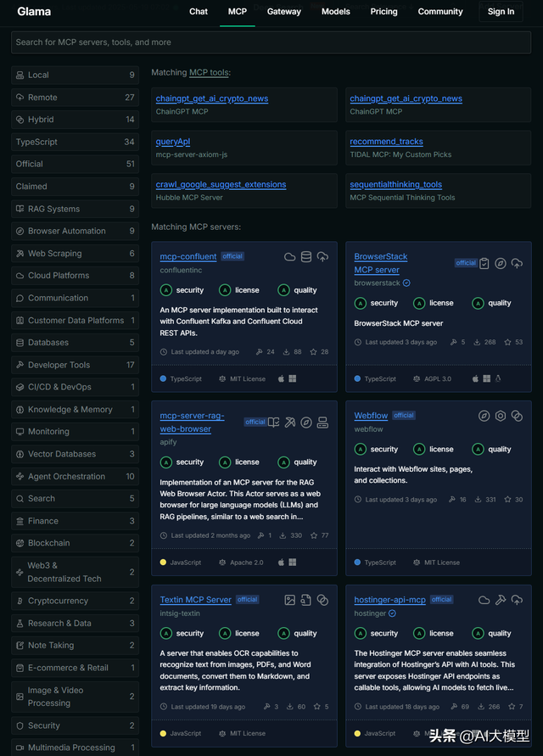The width and height of the screenshot is (543, 756).
Task: Click the image icon on Textin MCP Server card
Action: tap(290, 600)
